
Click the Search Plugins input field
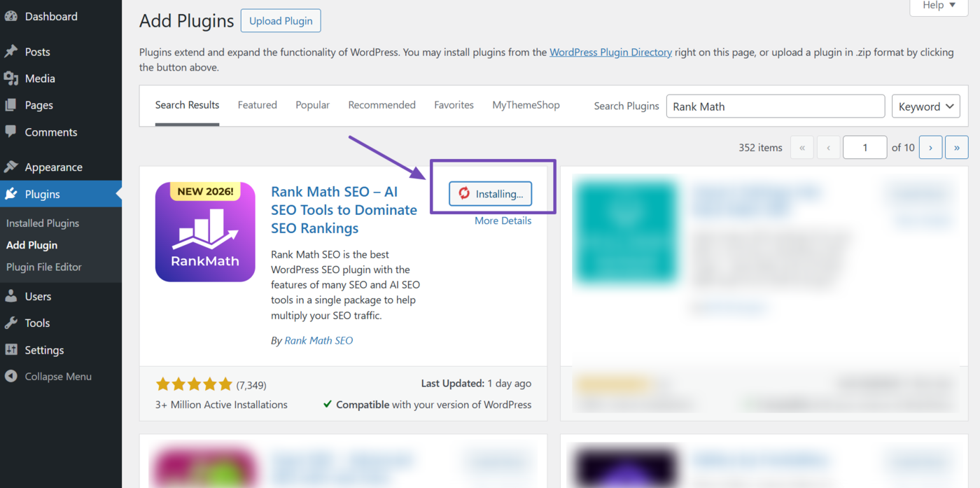point(776,106)
